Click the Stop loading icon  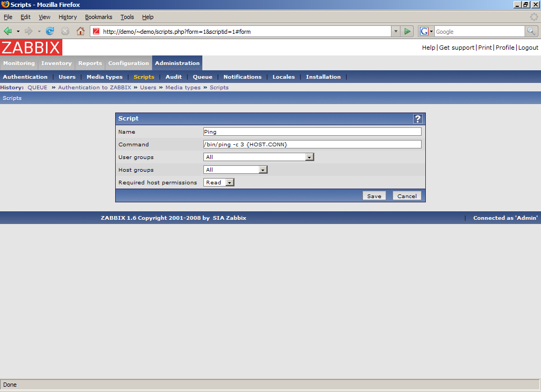[x=65, y=31]
